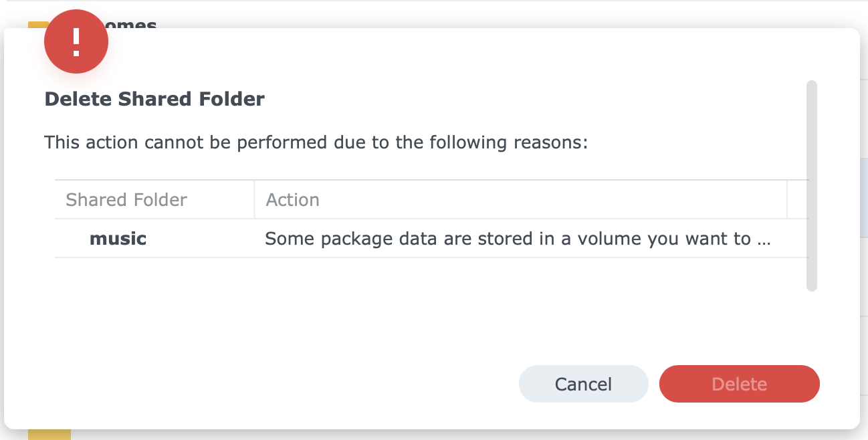Click the ellipsis ending the action text
This screenshot has width=868, height=440.
coord(764,239)
